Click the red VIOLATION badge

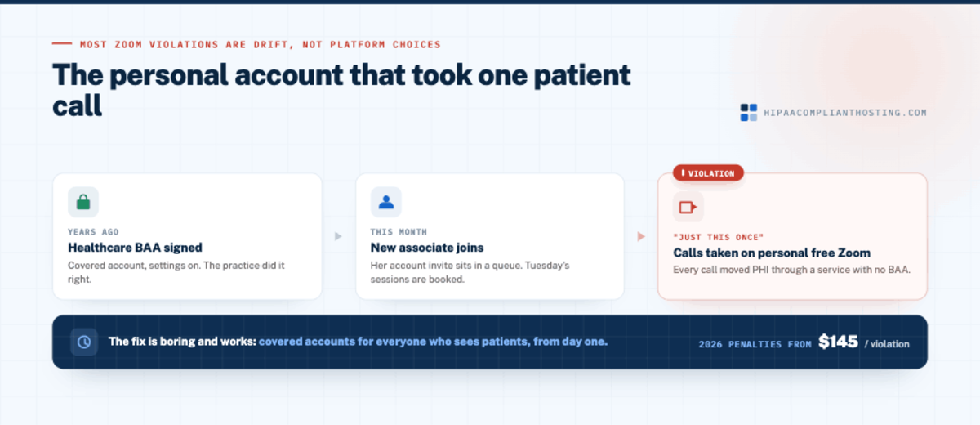[708, 173]
